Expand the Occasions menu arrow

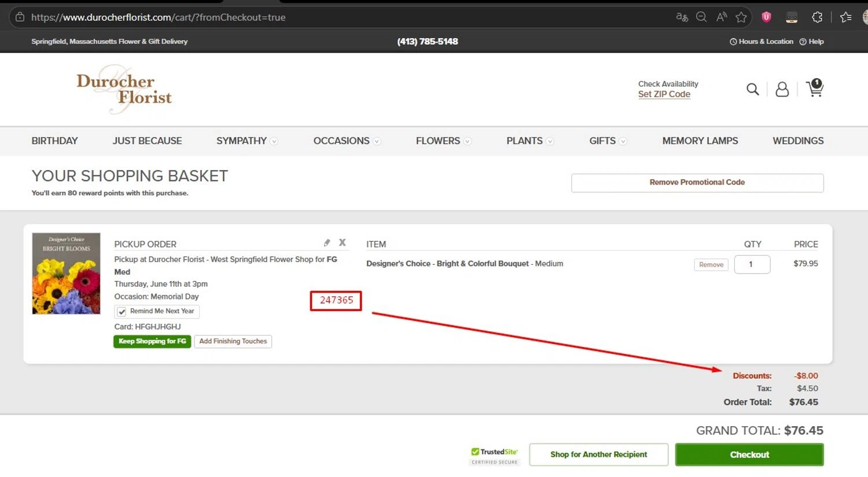click(377, 141)
